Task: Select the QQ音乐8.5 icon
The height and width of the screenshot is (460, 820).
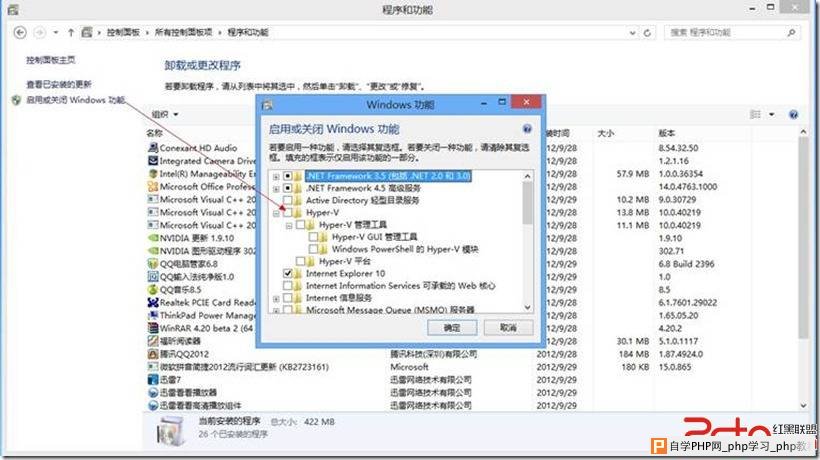Action: 153,289
